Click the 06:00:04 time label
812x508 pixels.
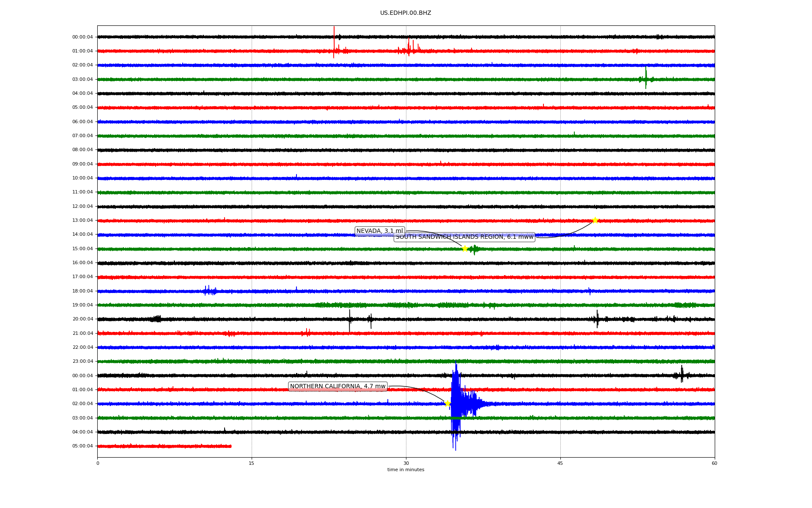tap(82, 122)
